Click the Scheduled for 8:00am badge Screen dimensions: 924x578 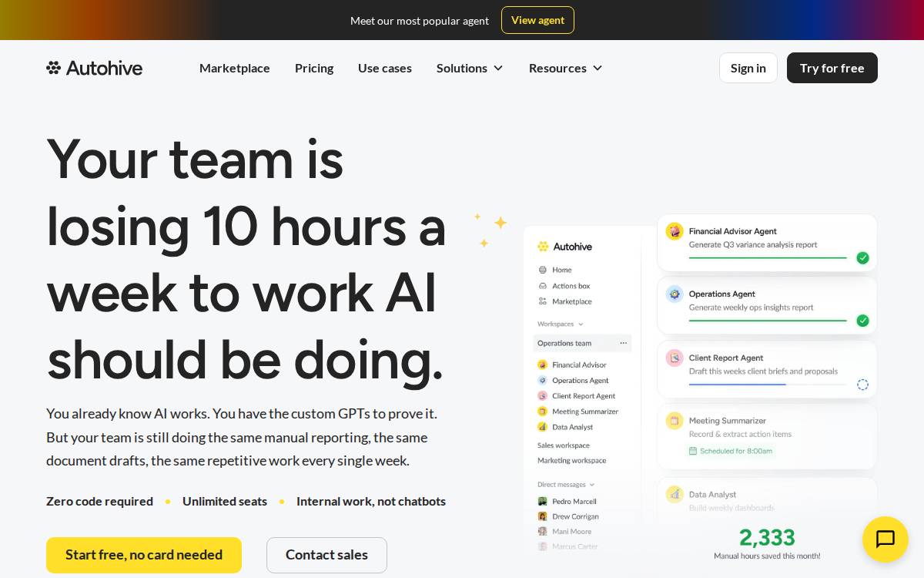pos(731,451)
